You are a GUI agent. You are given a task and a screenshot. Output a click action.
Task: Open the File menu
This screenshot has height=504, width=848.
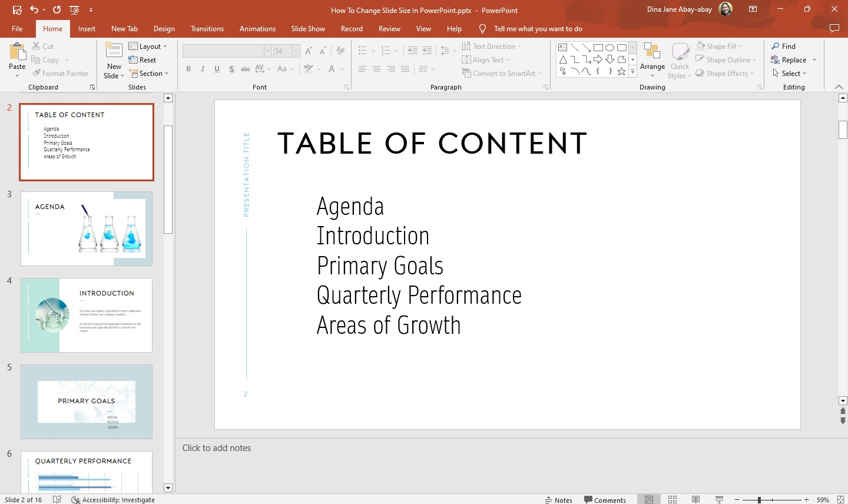click(x=17, y=28)
